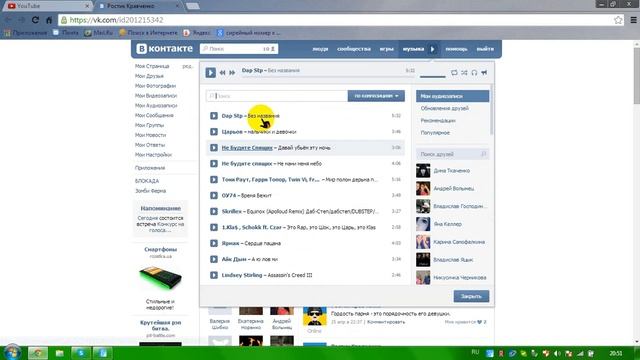Image resolution: width=640 pixels, height=360 pixels.
Task: Open 'Мои Аудиозаписи' in left sidebar
Action: point(156,105)
